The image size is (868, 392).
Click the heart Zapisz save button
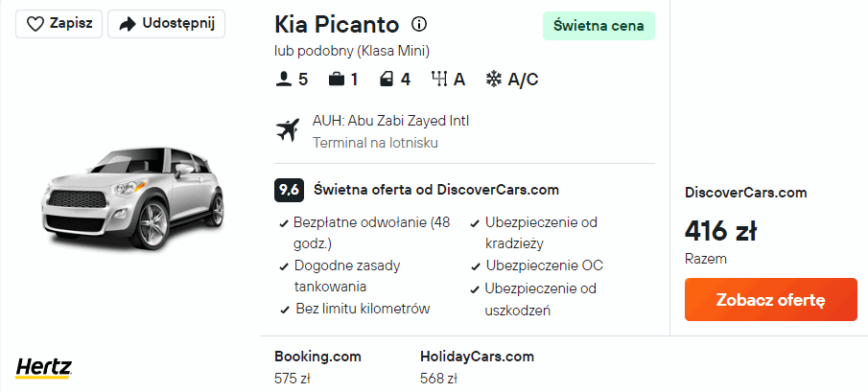point(59,24)
